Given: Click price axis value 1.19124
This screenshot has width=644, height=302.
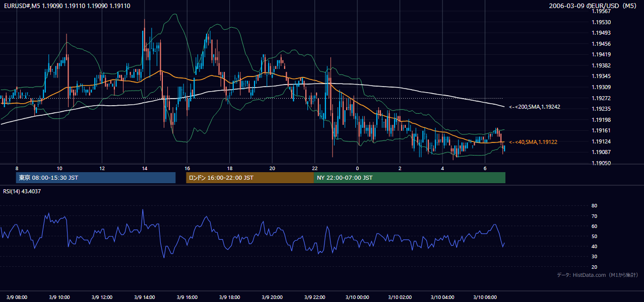Looking at the screenshot, I should [601, 141].
